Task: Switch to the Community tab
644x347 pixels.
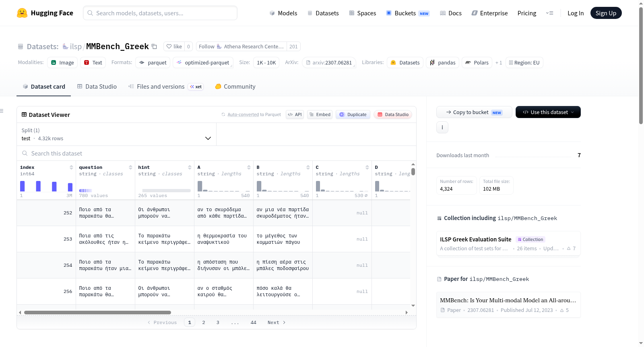Action: (x=235, y=86)
